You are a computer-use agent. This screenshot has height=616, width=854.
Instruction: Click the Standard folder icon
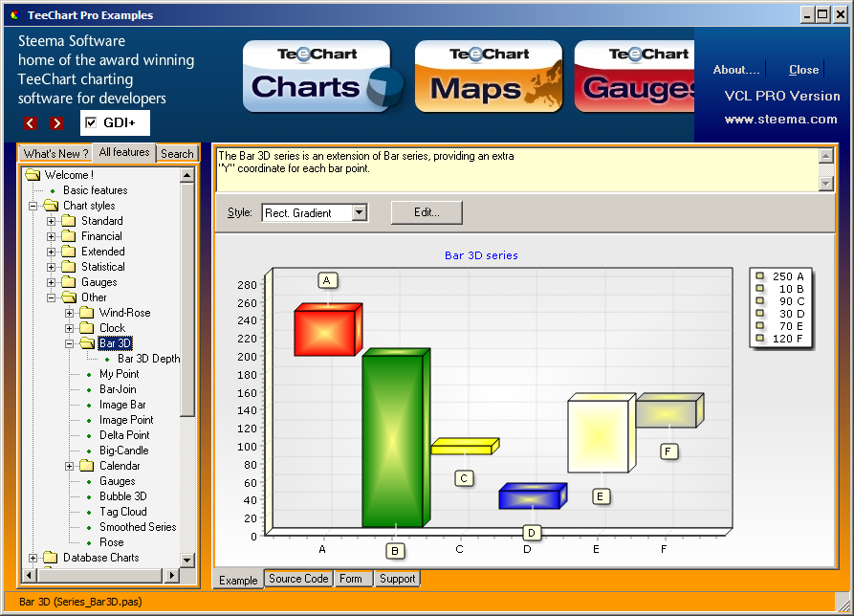(69, 221)
